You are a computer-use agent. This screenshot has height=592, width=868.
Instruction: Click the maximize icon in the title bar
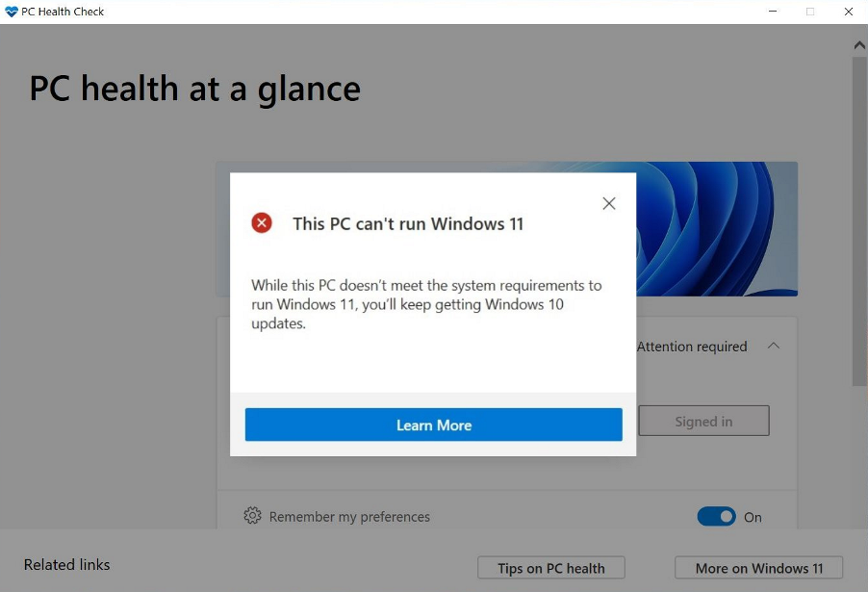[x=810, y=12]
